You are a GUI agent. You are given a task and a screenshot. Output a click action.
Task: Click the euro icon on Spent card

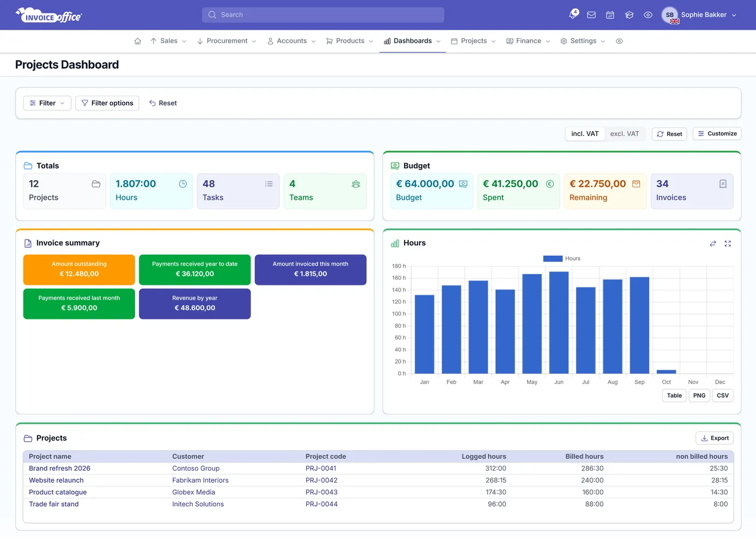550,184
